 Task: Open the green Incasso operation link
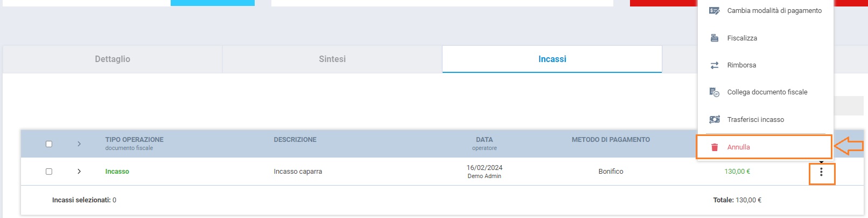(x=117, y=172)
